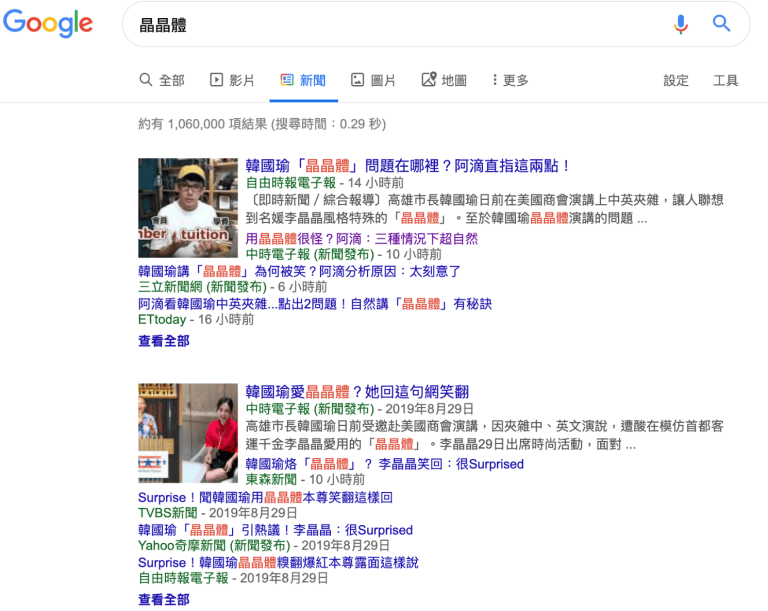Open the yellow-cap man news thumbnail
768x611 pixels.
188,208
